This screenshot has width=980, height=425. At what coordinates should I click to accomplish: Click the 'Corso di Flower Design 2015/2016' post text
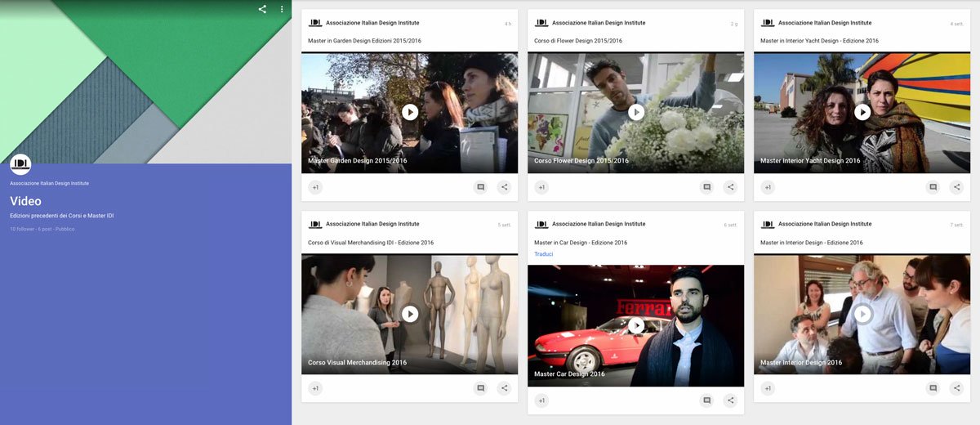[x=578, y=41]
